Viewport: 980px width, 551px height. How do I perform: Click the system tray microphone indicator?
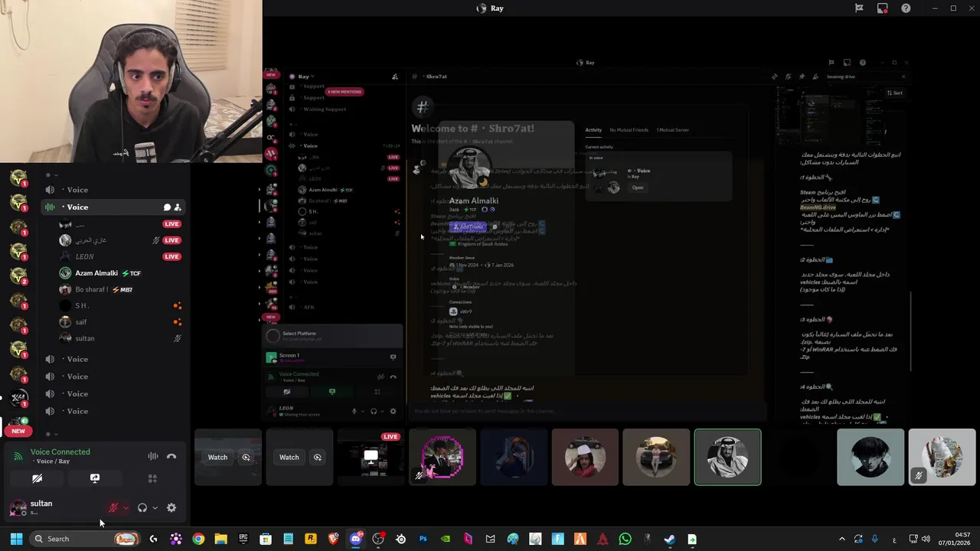(x=874, y=539)
